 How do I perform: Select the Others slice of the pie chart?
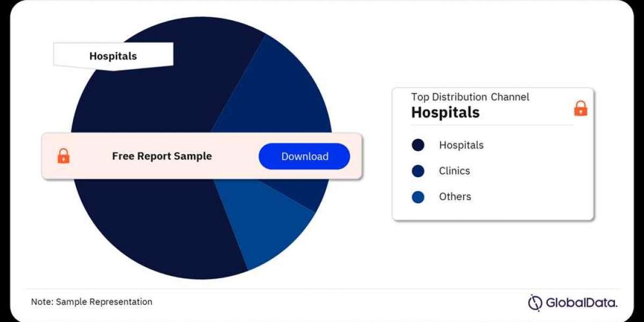(263, 220)
